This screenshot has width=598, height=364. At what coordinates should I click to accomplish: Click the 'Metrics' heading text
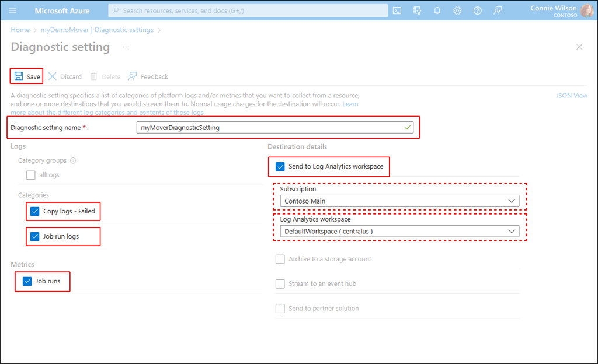[x=22, y=264]
